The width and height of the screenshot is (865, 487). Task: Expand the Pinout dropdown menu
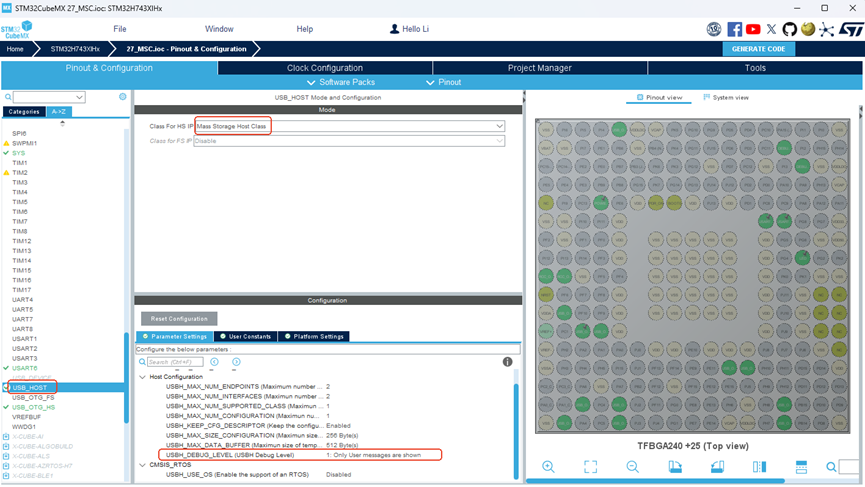point(444,82)
